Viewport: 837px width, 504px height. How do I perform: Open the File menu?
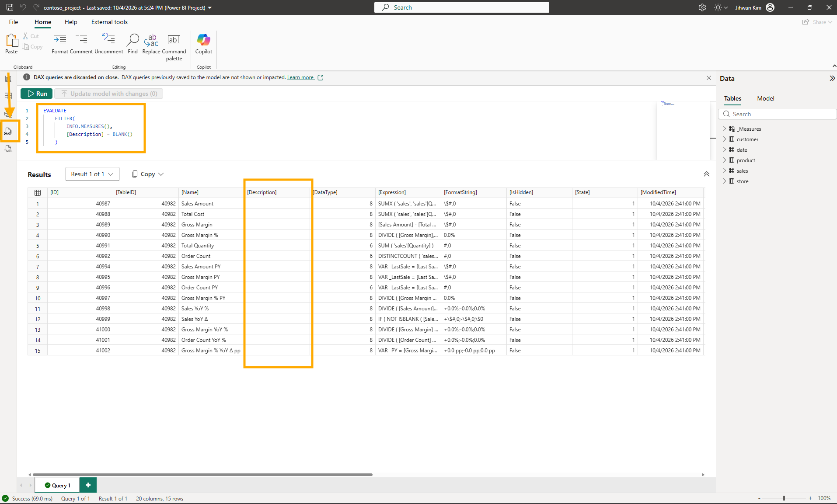[x=14, y=22]
